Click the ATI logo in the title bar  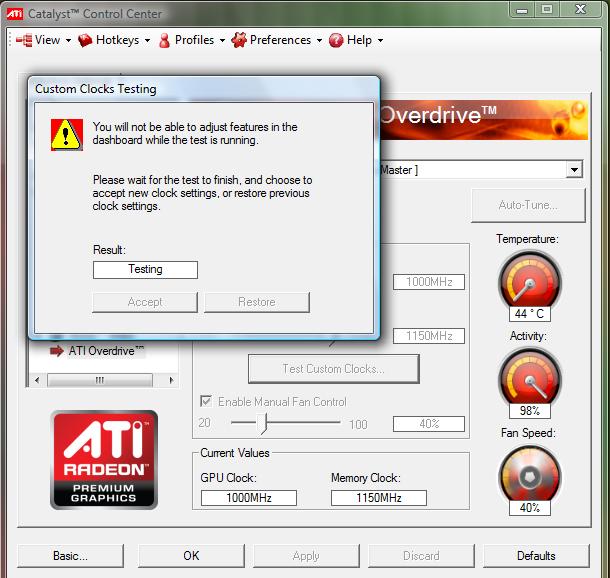click(x=15, y=14)
